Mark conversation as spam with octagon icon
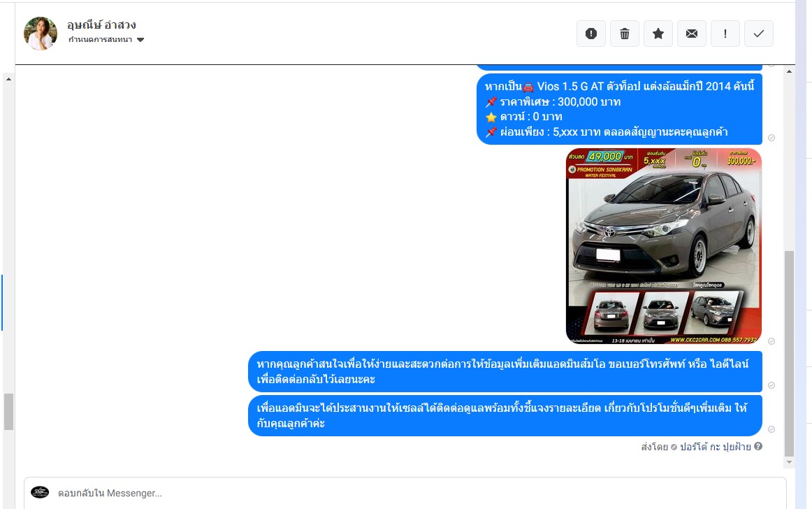Screen dimensions: 812x509 [590, 34]
